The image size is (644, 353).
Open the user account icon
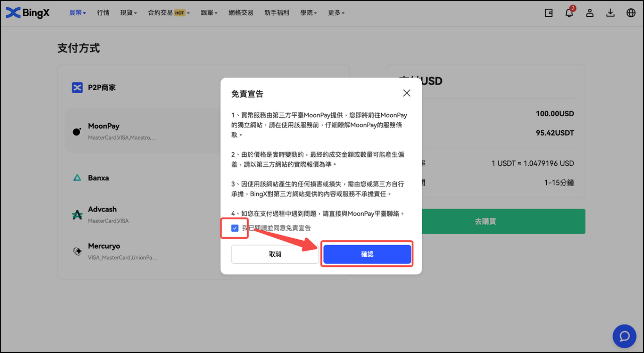pos(590,13)
